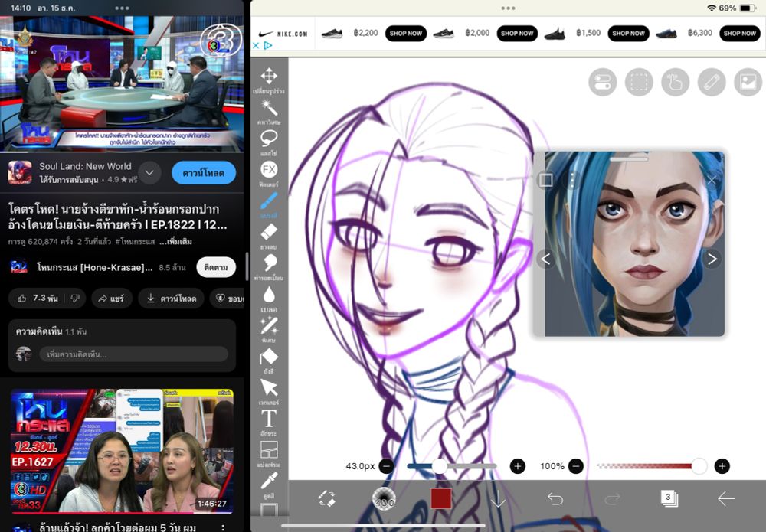
Task: Tap the reference window square icon
Action: point(546,180)
